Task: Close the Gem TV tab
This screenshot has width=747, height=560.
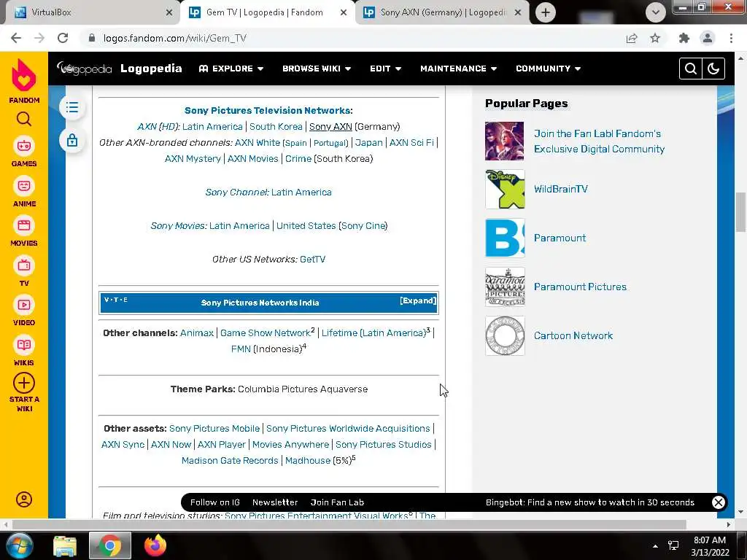Action: coord(344,12)
